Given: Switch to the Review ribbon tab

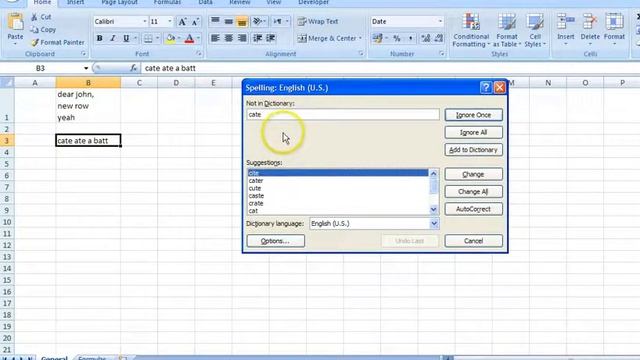Looking at the screenshot, I should [240, 2].
